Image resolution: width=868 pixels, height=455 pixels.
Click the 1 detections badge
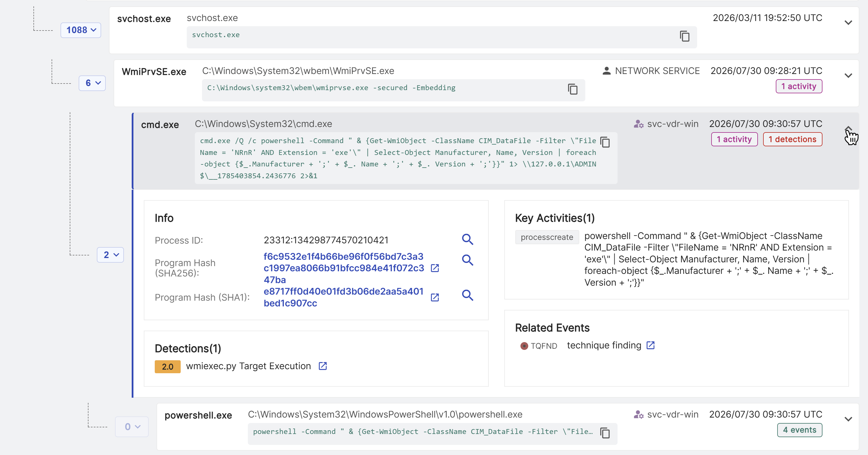(x=792, y=139)
